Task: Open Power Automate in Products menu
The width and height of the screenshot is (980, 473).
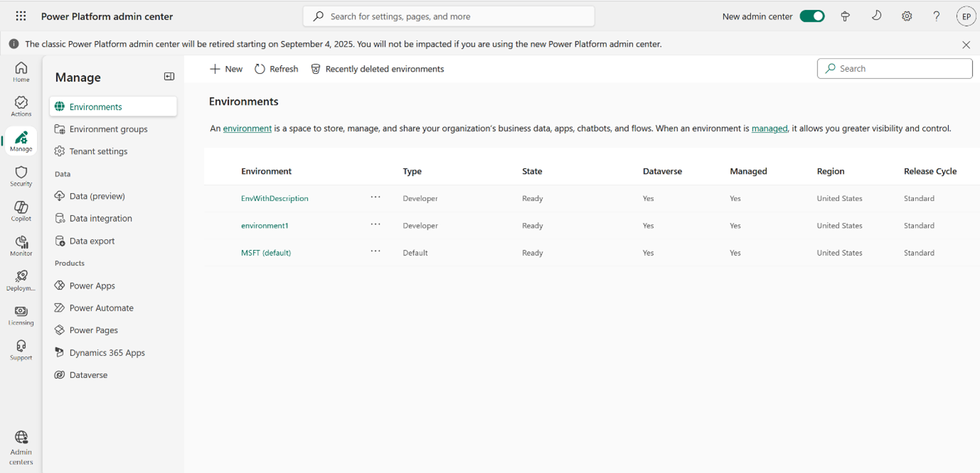Action: [x=101, y=308]
